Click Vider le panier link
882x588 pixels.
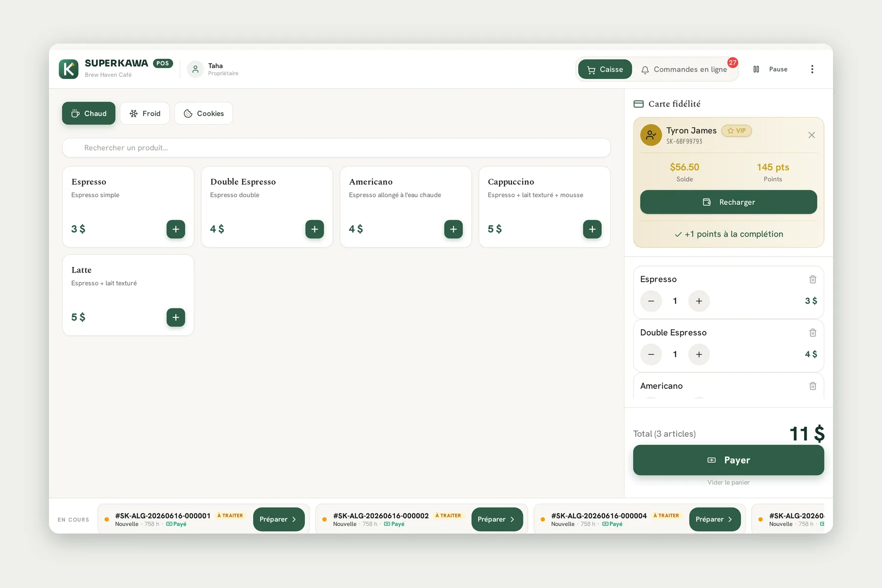pyautogui.click(x=729, y=483)
